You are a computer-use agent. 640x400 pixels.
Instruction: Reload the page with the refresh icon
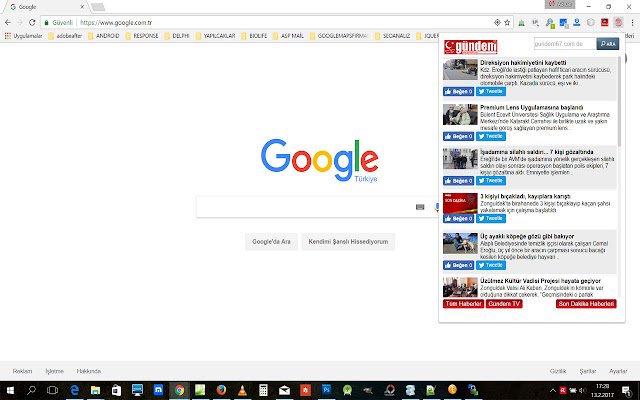32,22
